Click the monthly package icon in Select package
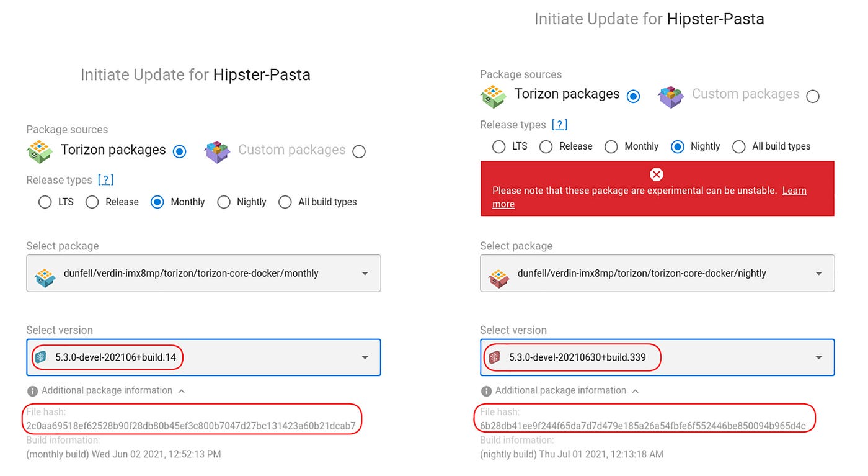The width and height of the screenshot is (868, 476). pos(45,274)
